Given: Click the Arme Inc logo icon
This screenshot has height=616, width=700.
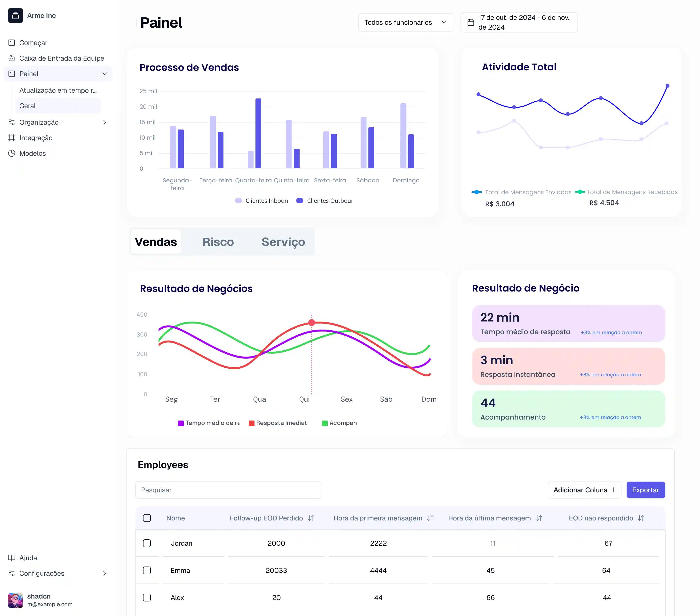Looking at the screenshot, I should [x=16, y=16].
